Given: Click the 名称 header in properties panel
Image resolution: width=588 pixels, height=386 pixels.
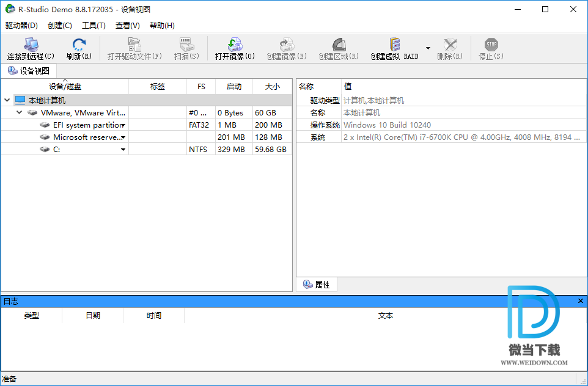Looking at the screenshot, I should [x=318, y=87].
